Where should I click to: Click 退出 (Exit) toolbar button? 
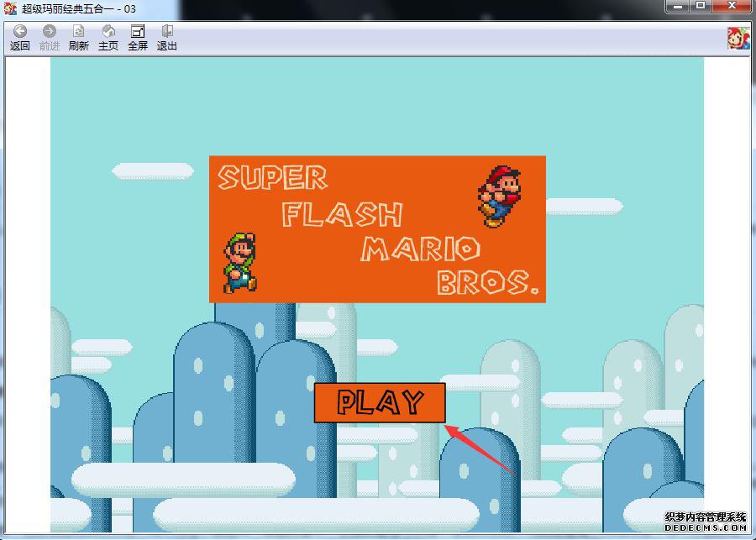click(x=167, y=38)
